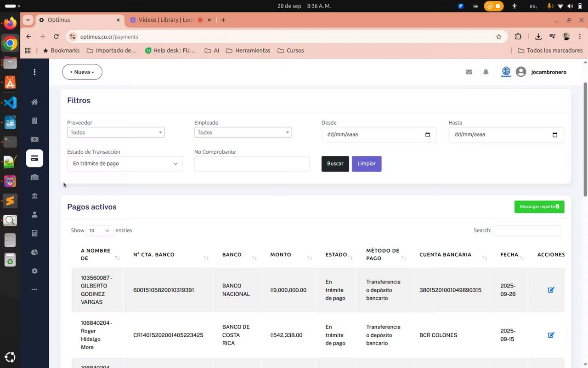Expand the Empleado dropdown
588x368 pixels.
(x=243, y=132)
